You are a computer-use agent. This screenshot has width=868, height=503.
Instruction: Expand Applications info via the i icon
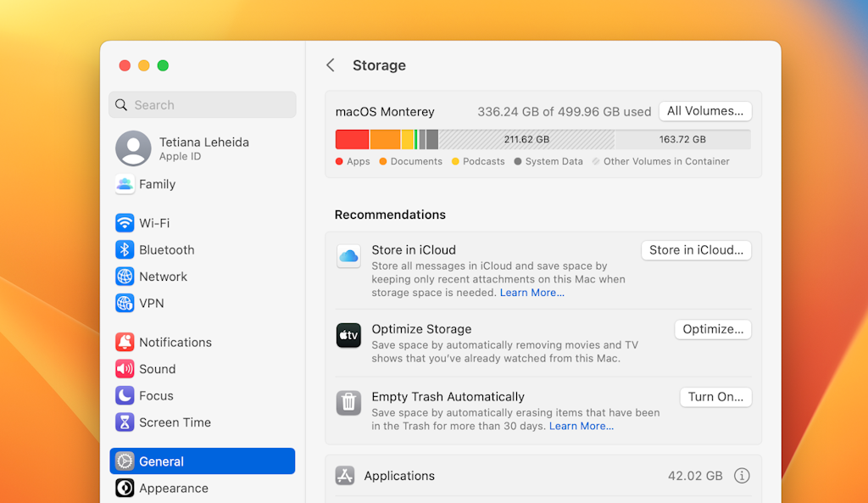click(742, 476)
